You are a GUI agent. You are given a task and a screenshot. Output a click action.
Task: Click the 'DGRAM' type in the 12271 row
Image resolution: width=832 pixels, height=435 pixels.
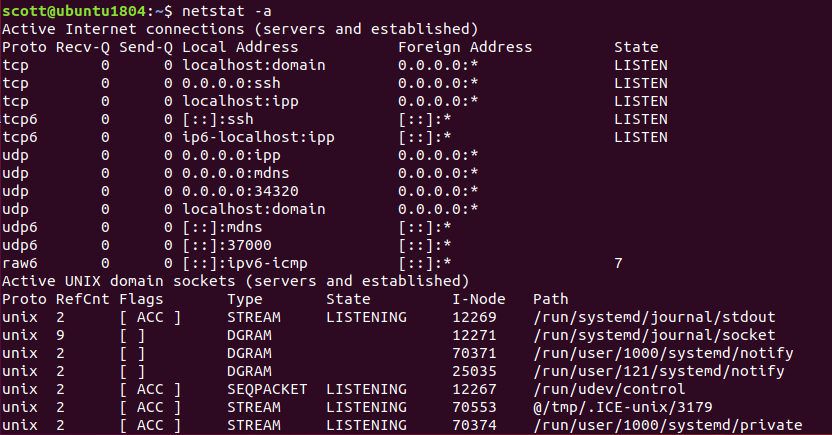click(249, 335)
